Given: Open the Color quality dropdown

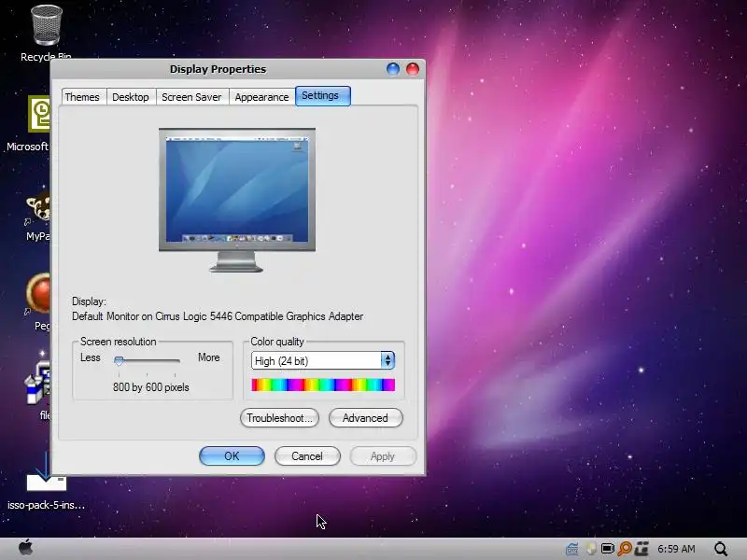Looking at the screenshot, I should [323, 360].
